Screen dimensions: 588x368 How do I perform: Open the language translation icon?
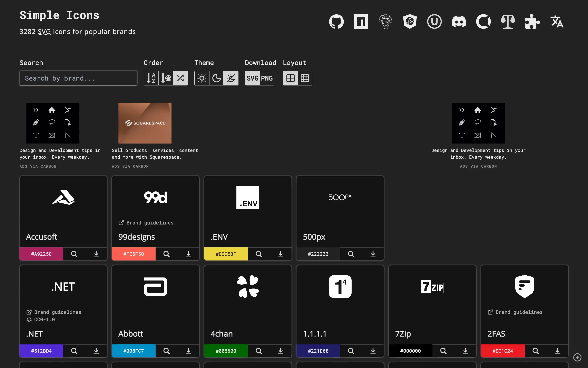point(557,21)
